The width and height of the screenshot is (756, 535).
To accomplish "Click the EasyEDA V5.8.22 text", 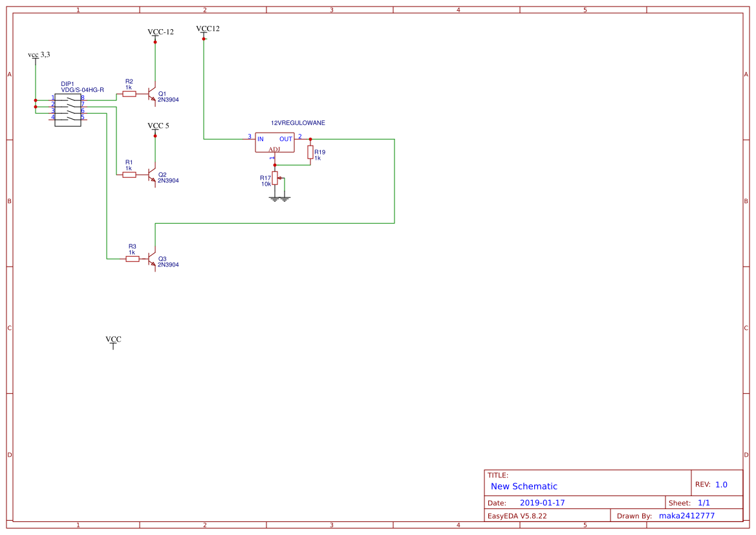I will [x=517, y=516].
